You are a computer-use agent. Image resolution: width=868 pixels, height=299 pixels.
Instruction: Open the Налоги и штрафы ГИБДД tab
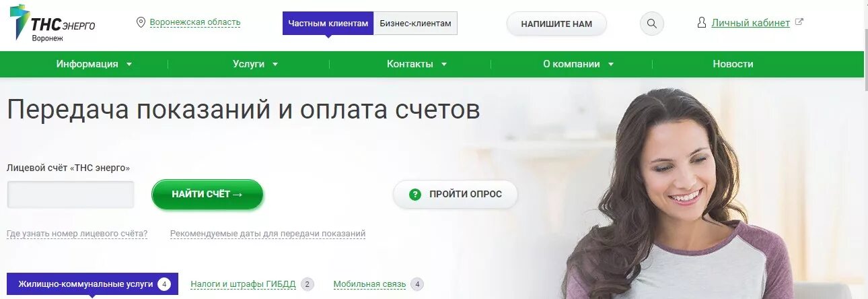pos(243,284)
